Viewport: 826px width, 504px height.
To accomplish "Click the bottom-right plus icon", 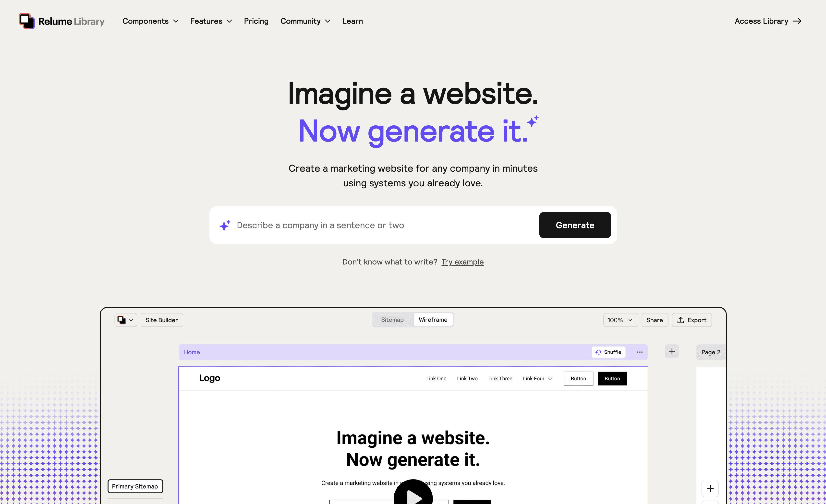I will pyautogui.click(x=710, y=489).
